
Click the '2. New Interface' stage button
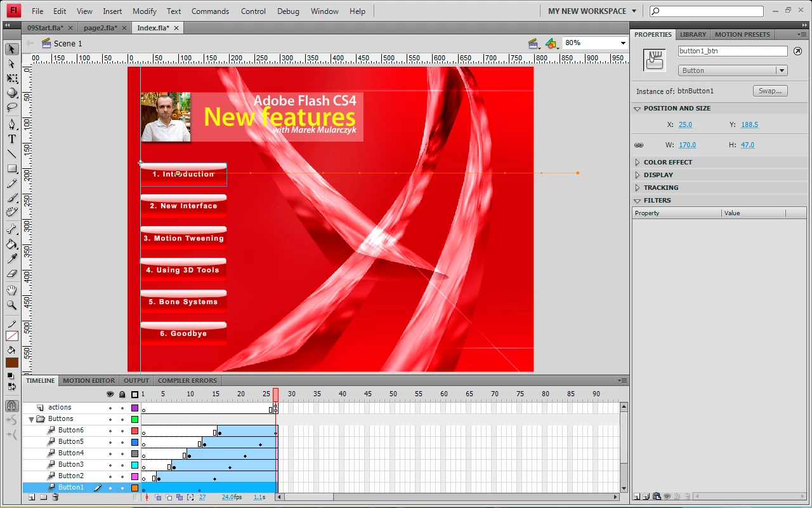(183, 206)
